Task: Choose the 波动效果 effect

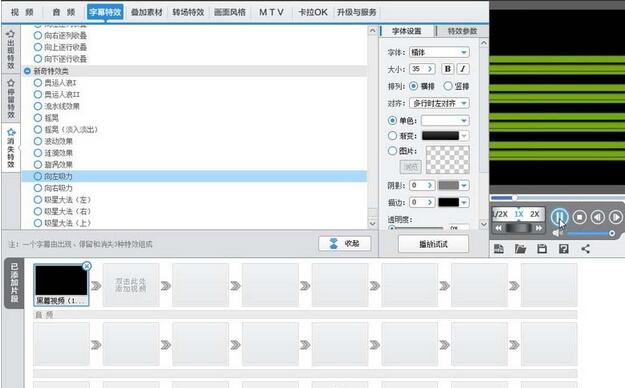Action: pyautogui.click(x=58, y=141)
